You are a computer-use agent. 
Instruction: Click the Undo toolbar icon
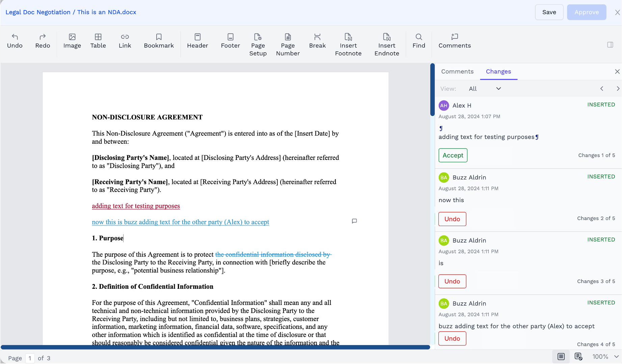pyautogui.click(x=15, y=41)
